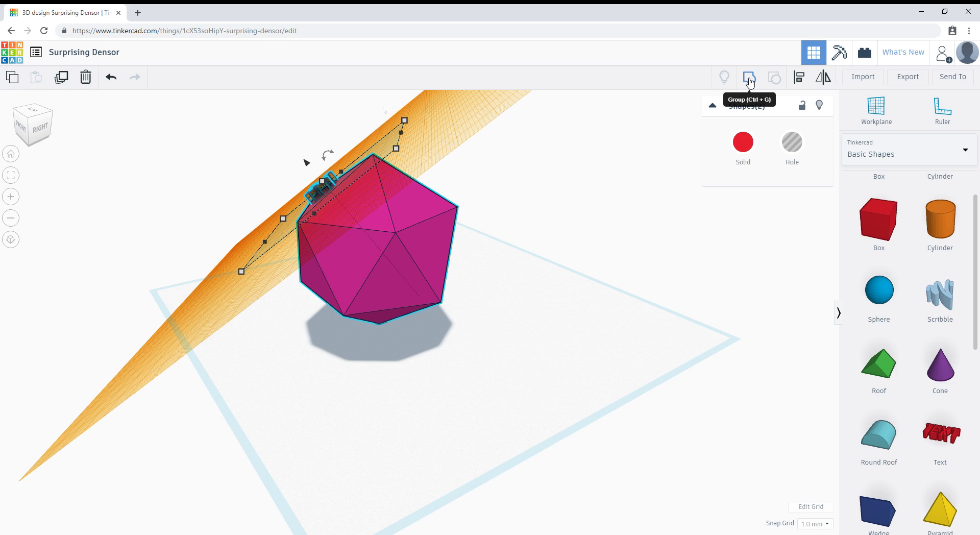
Task: Delete the selected shape with trash icon
Action: click(x=85, y=77)
